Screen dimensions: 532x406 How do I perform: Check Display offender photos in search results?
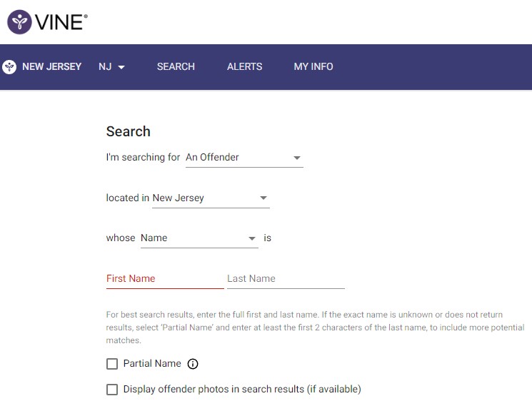tap(112, 390)
